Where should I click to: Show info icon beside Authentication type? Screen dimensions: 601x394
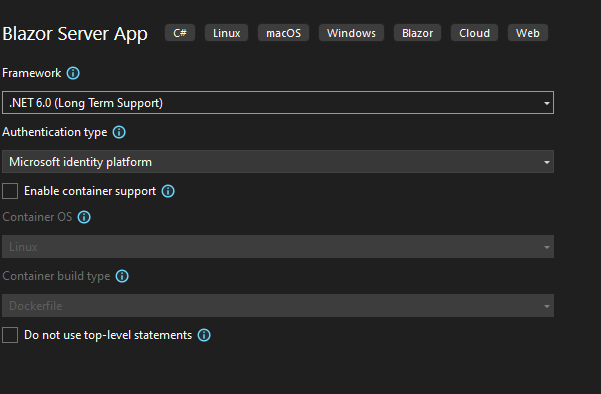point(119,132)
